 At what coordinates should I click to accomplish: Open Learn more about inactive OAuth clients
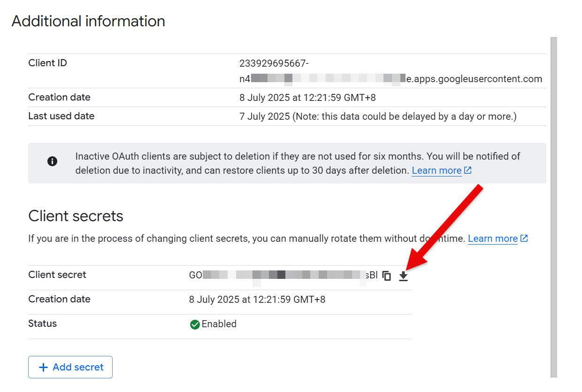[436, 170]
